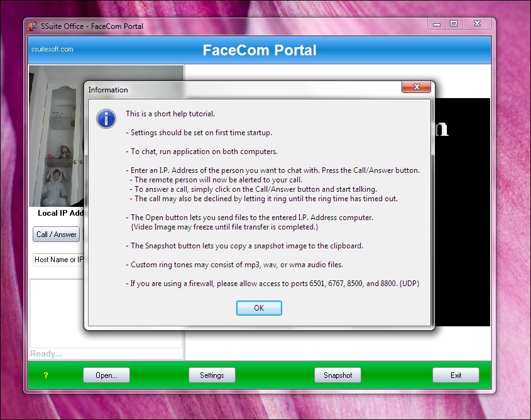This screenshot has height=420, width=531.
Task: Click the 'Custom ring tones' help line
Action: tap(234, 265)
